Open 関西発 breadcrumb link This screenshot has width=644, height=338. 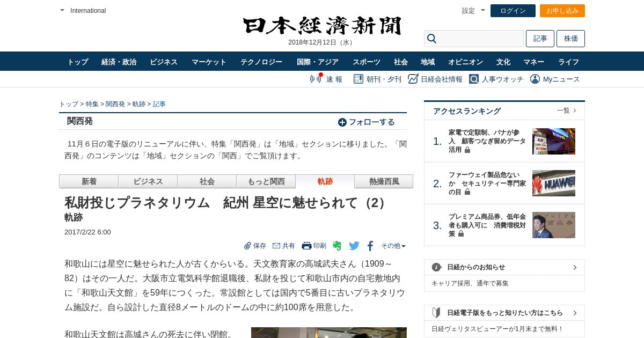(x=115, y=104)
